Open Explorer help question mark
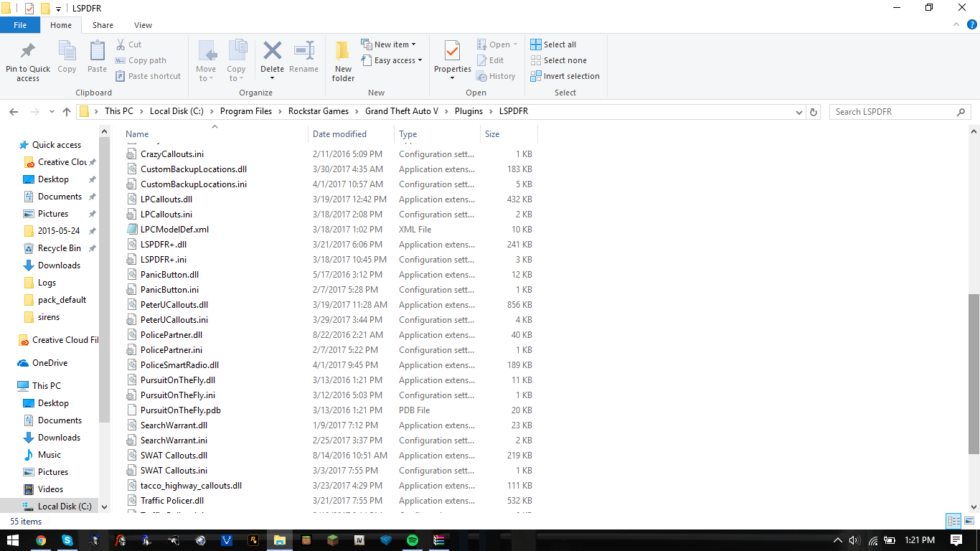 (x=971, y=25)
